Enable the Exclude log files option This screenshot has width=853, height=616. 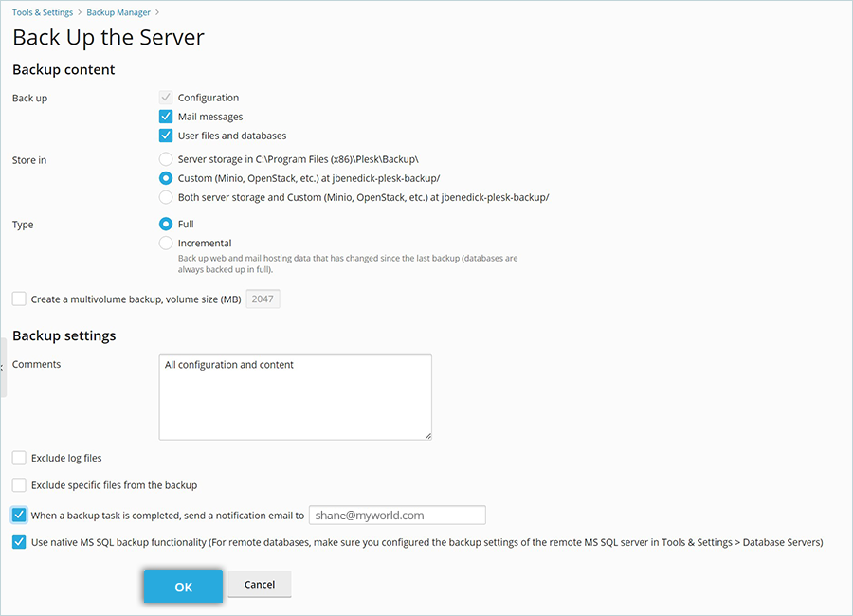[19, 458]
